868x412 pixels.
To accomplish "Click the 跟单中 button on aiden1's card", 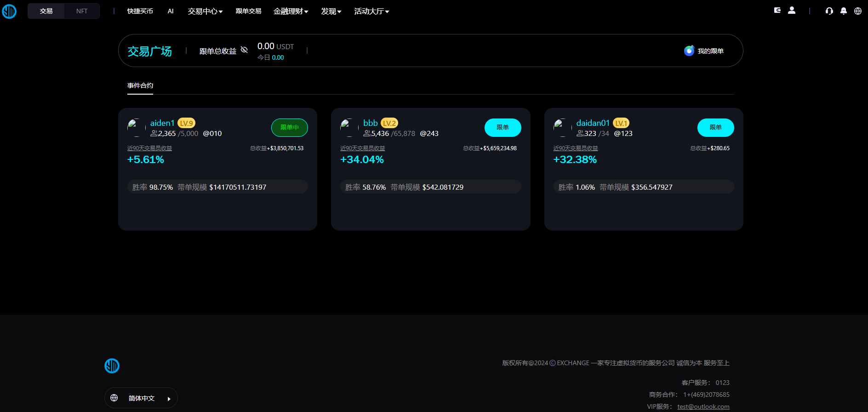I will click(289, 127).
